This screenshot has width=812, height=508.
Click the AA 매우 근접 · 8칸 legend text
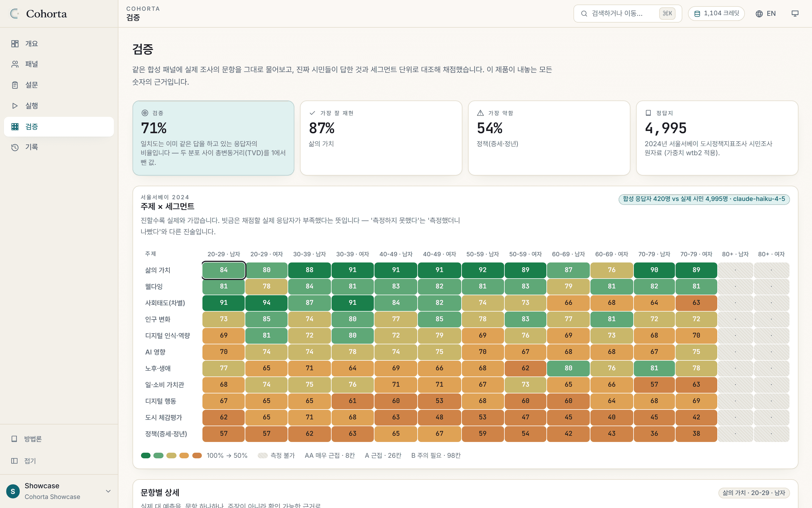tap(330, 456)
